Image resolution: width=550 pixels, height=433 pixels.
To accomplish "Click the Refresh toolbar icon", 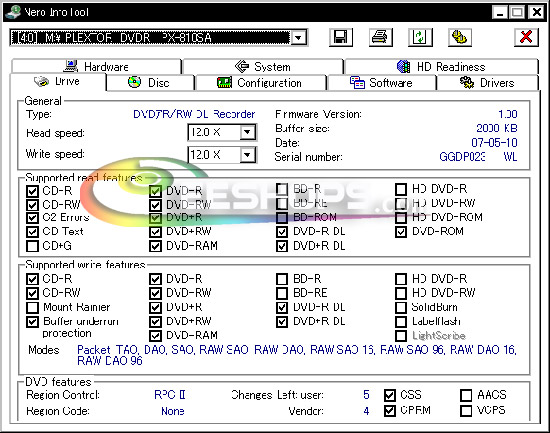I will 420,37.
